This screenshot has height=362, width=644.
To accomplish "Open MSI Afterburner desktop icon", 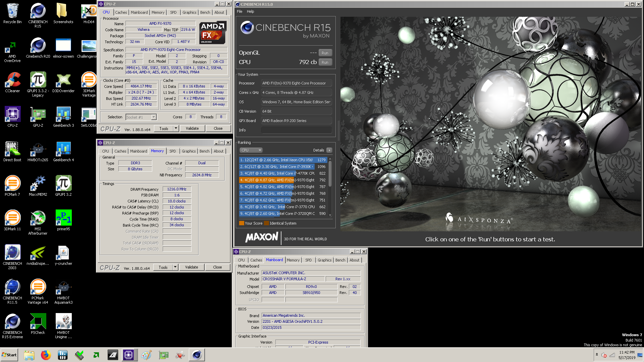I will pos(38,223).
